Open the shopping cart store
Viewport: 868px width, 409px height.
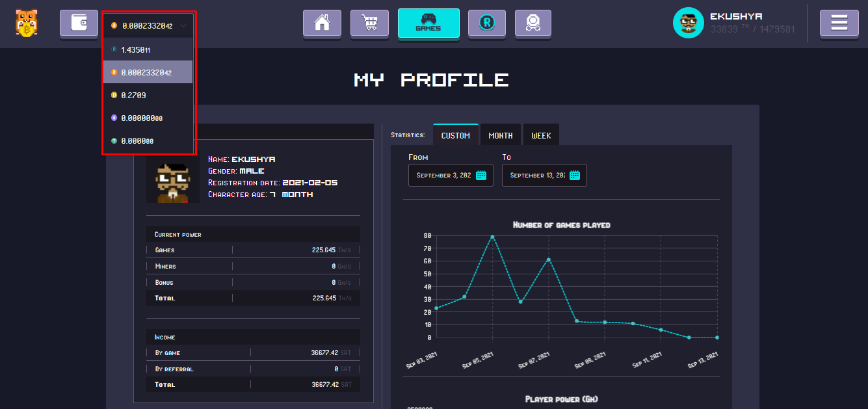pos(369,23)
